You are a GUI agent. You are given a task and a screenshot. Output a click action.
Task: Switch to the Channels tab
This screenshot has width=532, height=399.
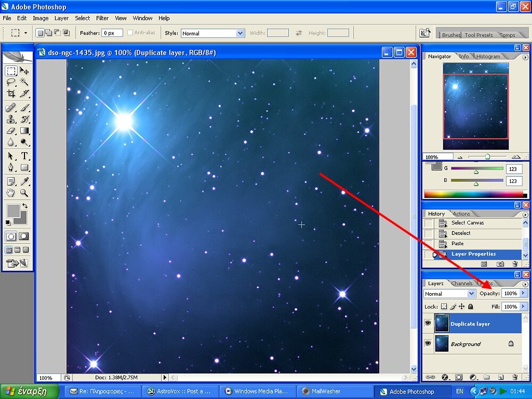(x=461, y=284)
